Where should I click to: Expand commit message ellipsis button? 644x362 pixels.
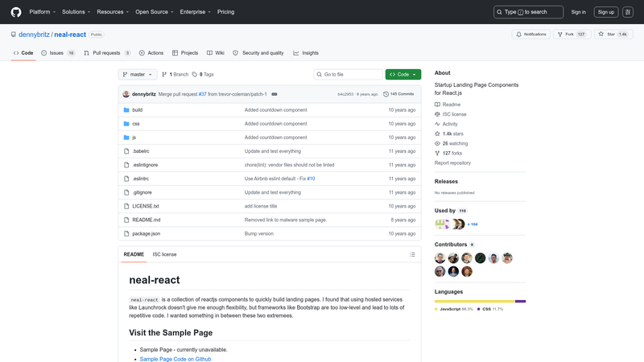tap(275, 94)
